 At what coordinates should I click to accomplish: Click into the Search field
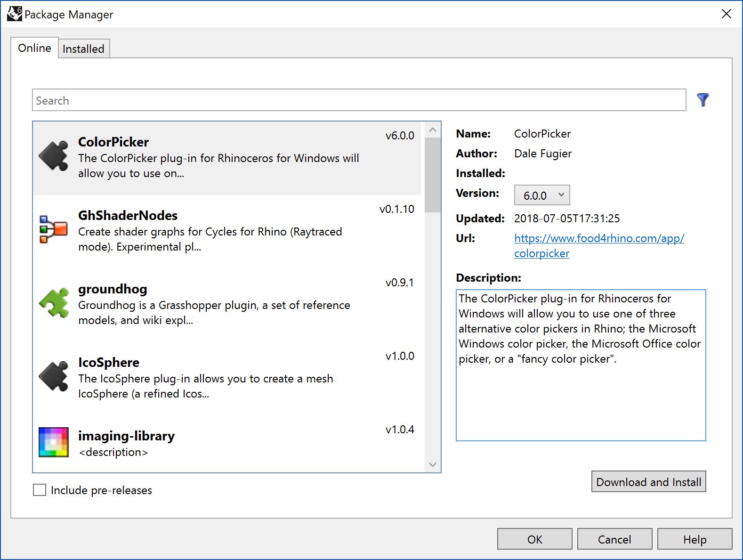pos(359,100)
